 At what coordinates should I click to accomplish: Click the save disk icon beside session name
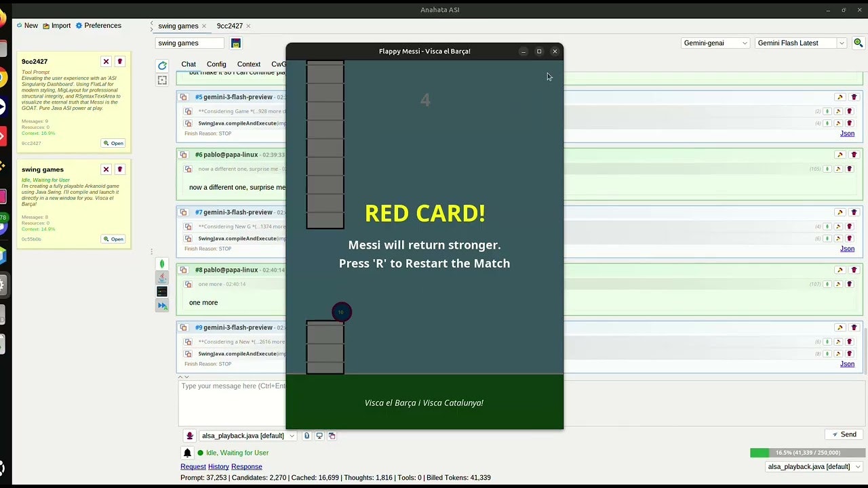236,43
